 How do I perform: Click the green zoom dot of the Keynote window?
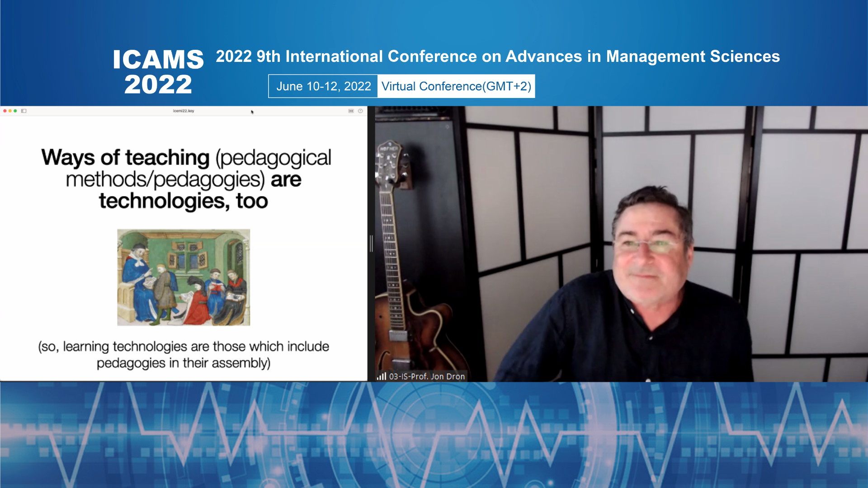pos(15,111)
